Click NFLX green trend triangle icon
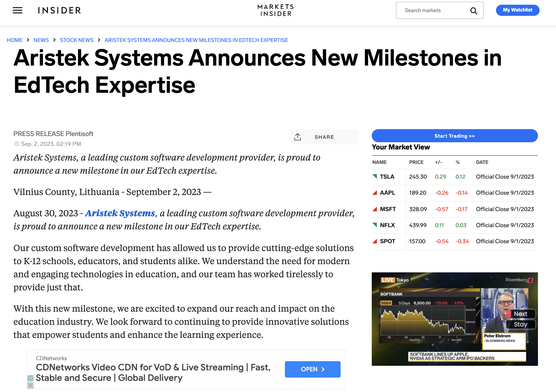Screen dimensions: 556x392 coord(375,225)
